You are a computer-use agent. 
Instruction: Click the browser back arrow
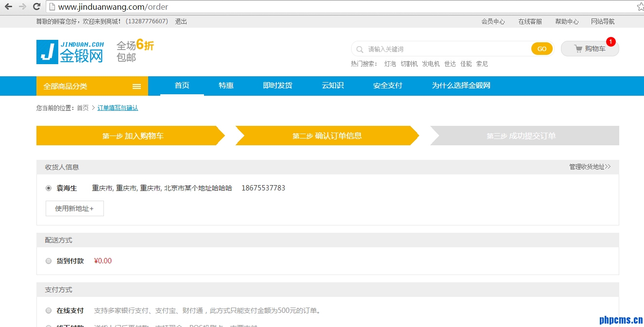click(x=8, y=7)
